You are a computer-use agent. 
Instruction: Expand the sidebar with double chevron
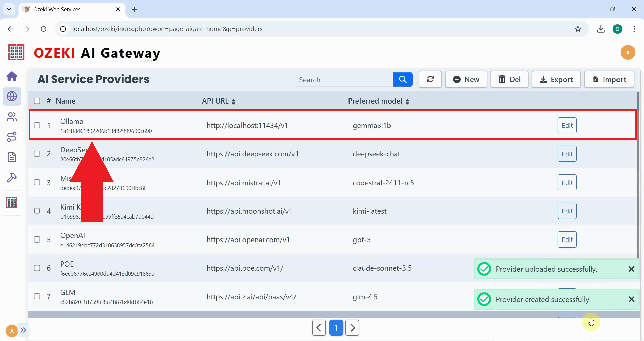point(23,330)
